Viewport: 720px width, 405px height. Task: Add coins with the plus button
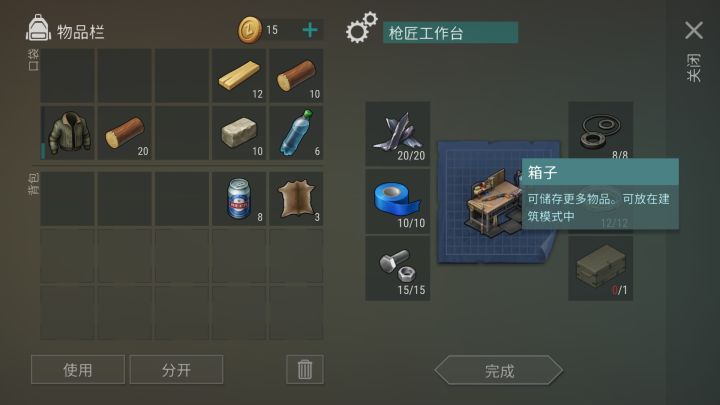tap(310, 30)
